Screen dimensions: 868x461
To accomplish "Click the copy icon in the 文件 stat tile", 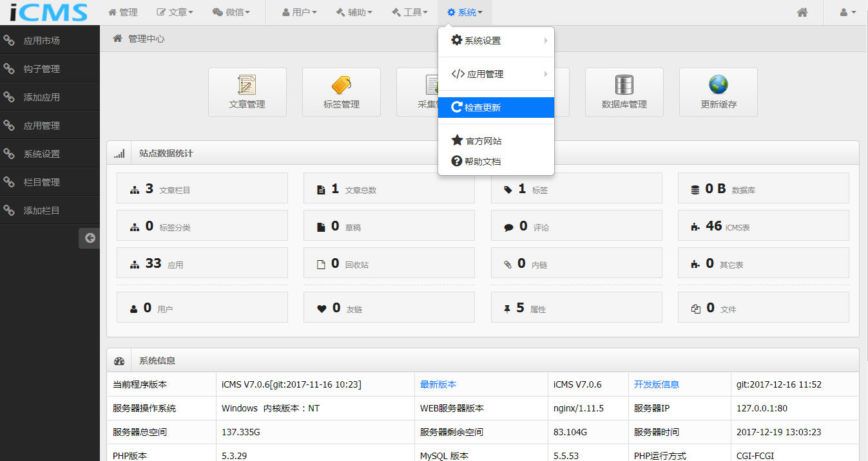I will pyautogui.click(x=695, y=309).
